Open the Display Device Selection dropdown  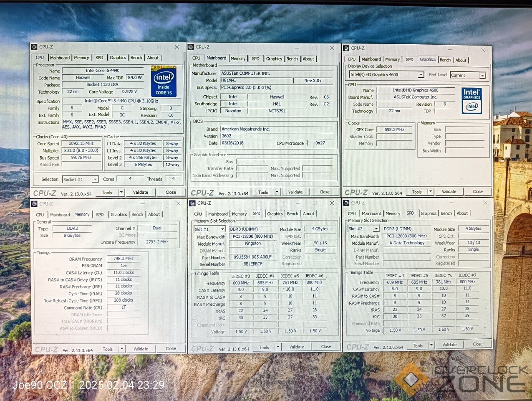pyautogui.click(x=421, y=75)
